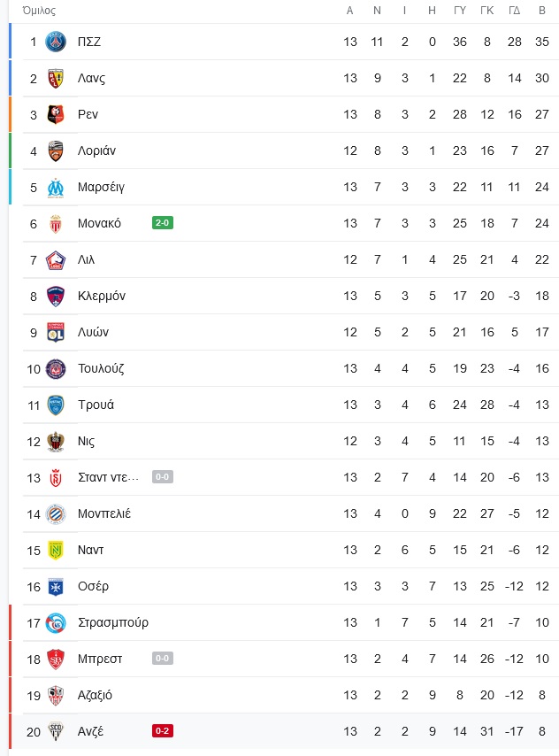This screenshot has height=756, width=559.
Task: Select the Μονπελιέ team link
Action: [x=104, y=513]
